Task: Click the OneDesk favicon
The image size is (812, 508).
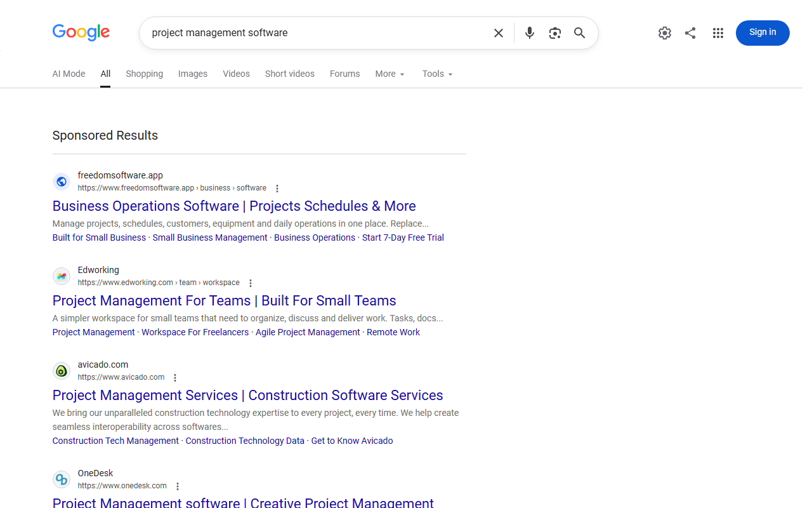Action: [x=62, y=479]
